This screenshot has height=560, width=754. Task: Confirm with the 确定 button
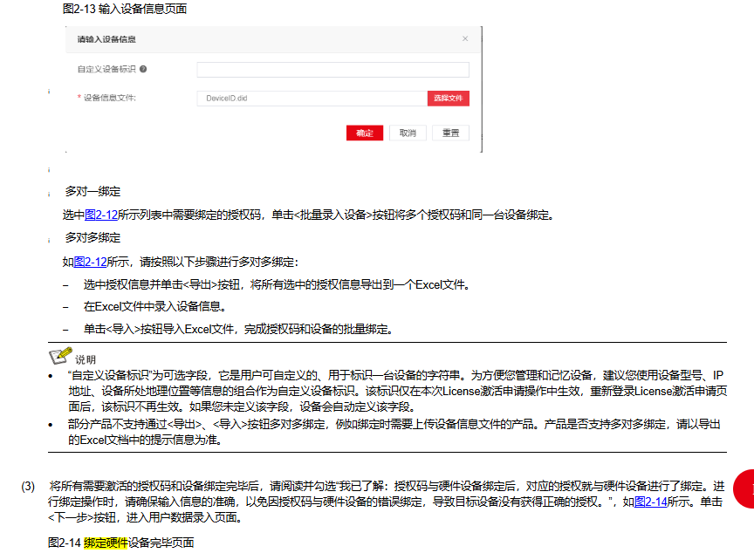click(365, 133)
